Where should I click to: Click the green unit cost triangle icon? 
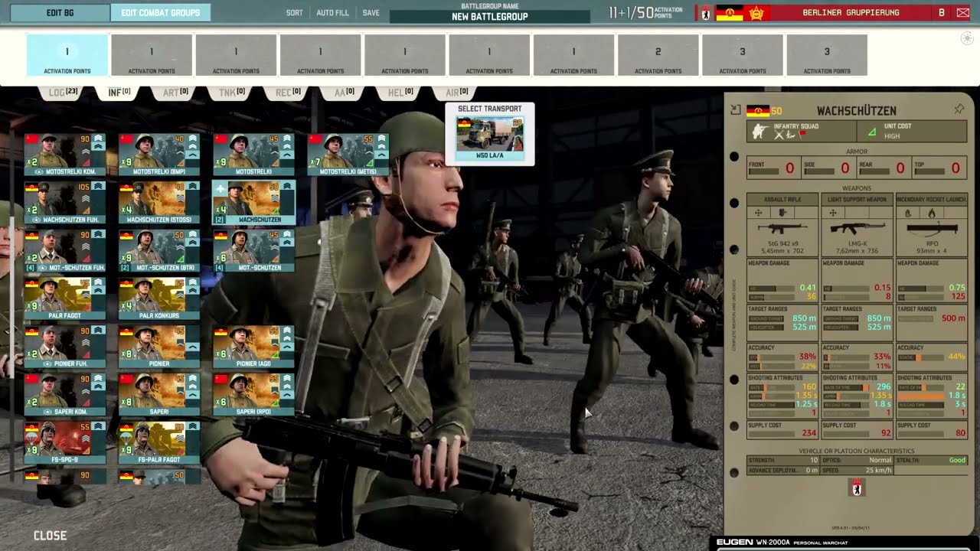click(871, 132)
